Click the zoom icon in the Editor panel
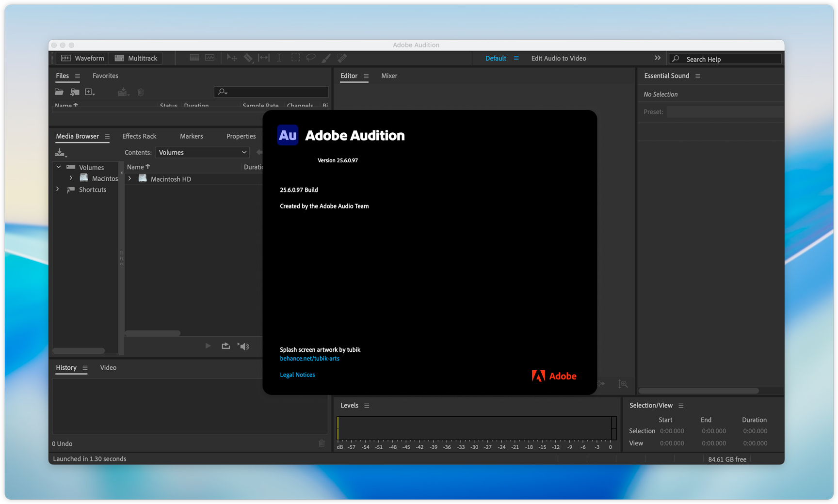The image size is (838, 504). (x=623, y=384)
